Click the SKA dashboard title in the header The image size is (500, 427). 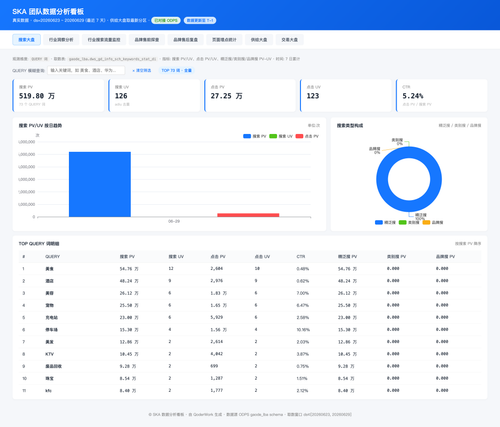[48, 12]
